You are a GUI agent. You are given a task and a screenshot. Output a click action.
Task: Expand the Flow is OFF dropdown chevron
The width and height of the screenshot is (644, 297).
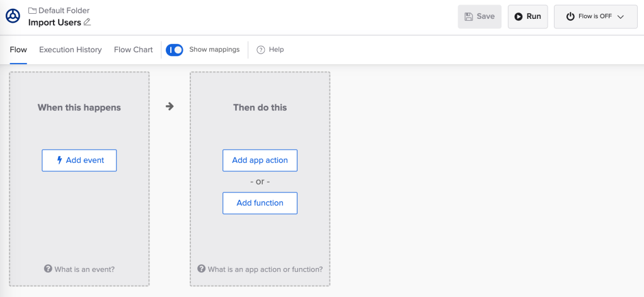click(621, 17)
